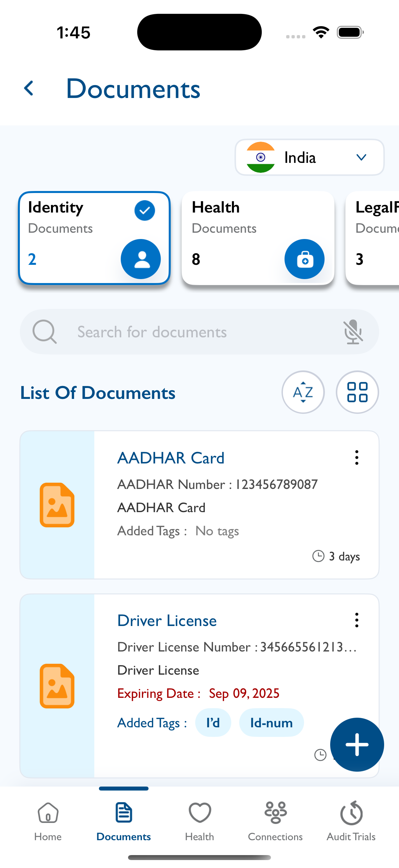The image size is (399, 868).
Task: Toggle the Identity checkmark badge
Action: 145,210
